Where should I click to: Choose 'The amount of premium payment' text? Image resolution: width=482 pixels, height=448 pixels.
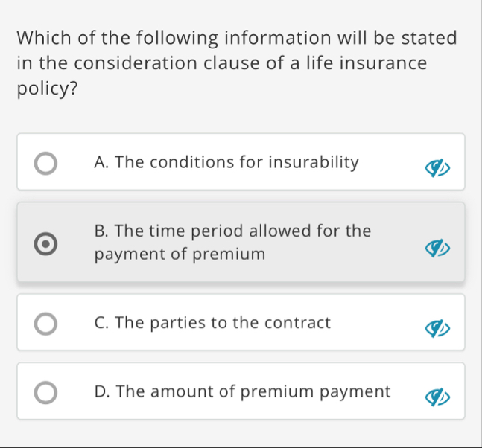(253, 391)
